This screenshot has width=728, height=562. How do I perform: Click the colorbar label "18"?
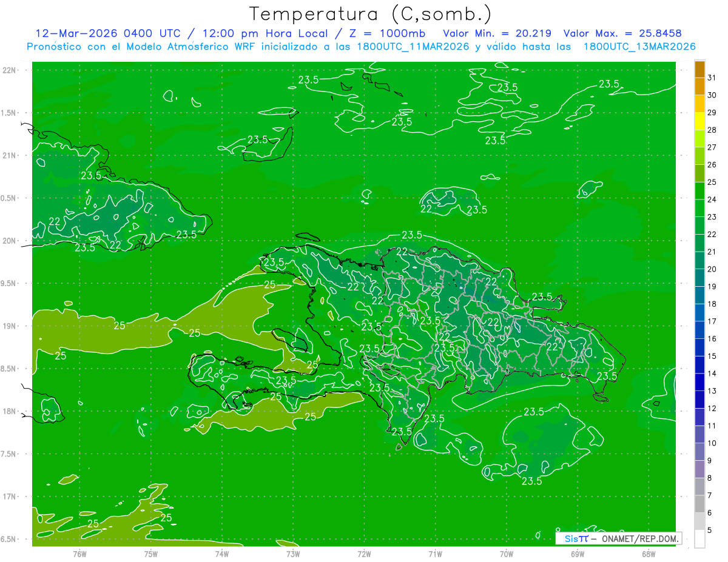pos(712,304)
